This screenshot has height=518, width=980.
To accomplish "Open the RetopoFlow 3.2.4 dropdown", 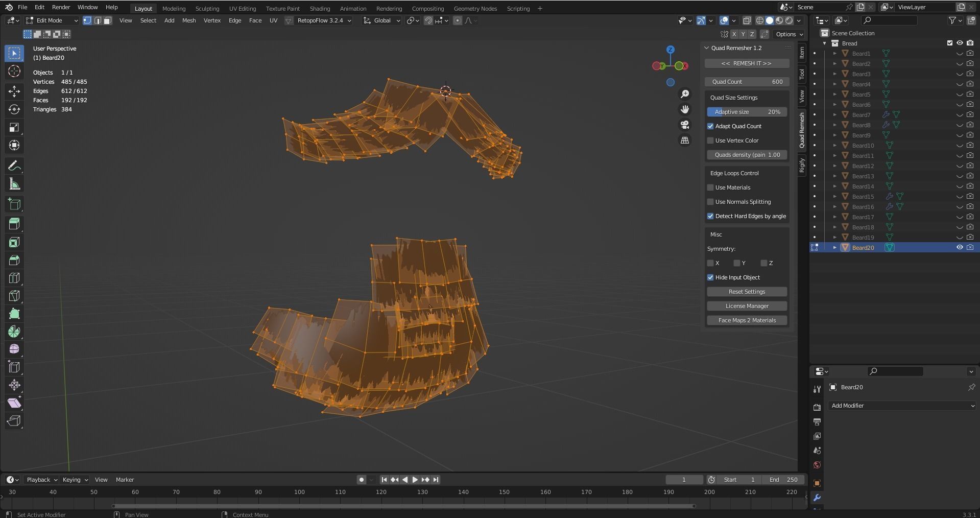I will tap(324, 20).
